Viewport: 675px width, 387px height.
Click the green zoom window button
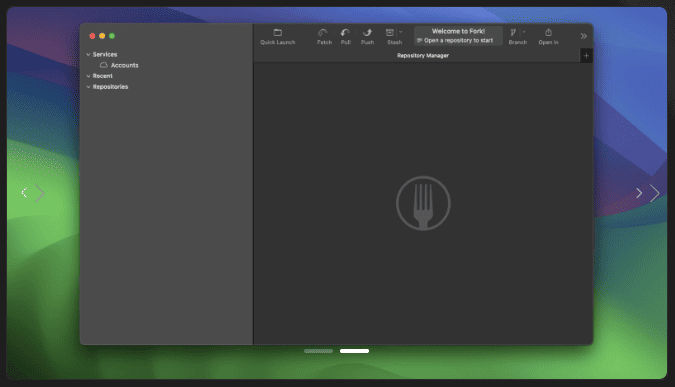tap(112, 36)
